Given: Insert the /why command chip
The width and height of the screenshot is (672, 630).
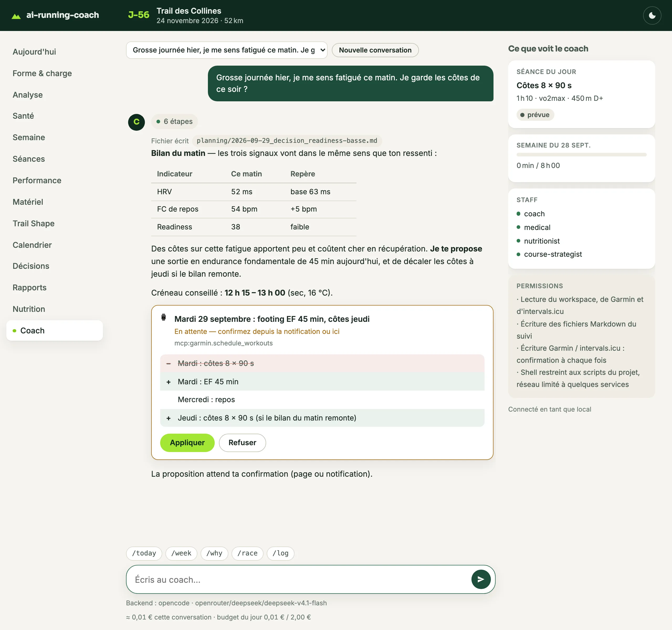Looking at the screenshot, I should [214, 553].
